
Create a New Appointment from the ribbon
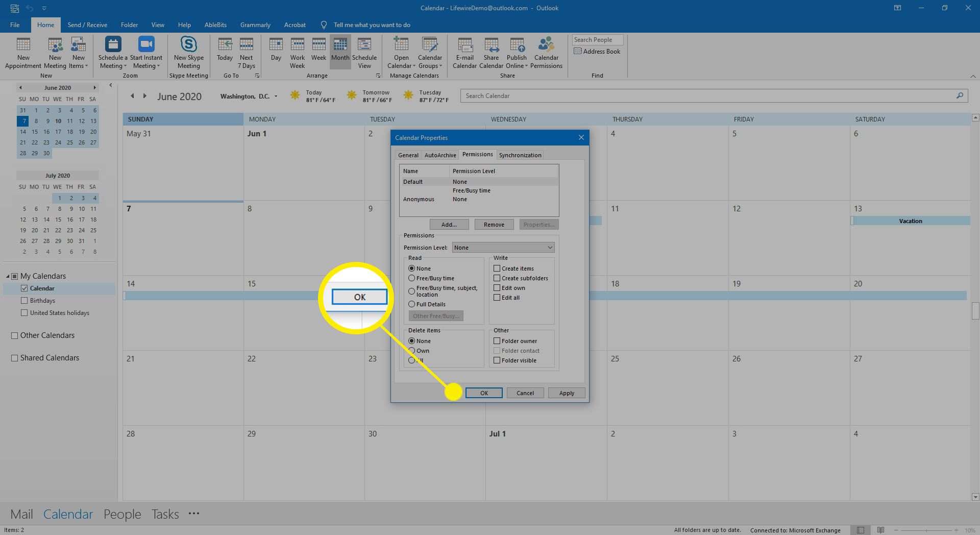click(23, 53)
